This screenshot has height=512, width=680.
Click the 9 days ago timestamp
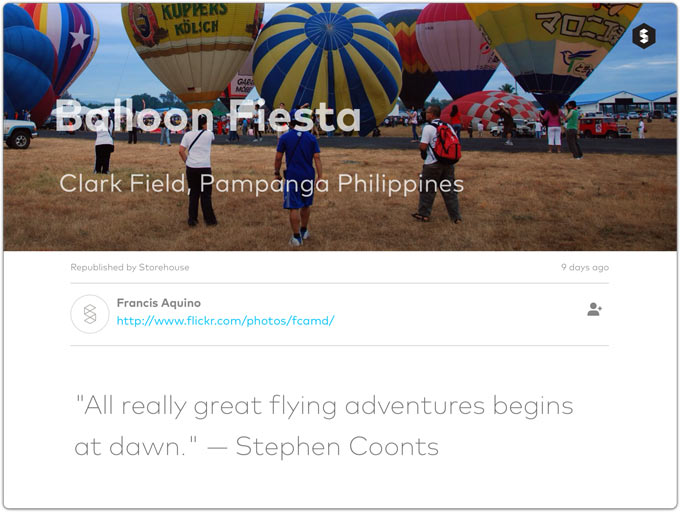(585, 267)
